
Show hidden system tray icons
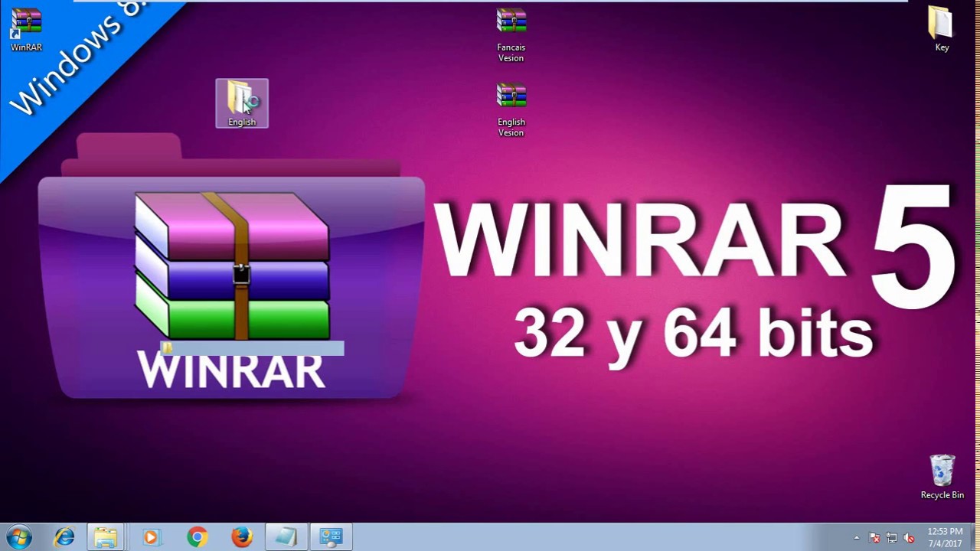pos(857,538)
